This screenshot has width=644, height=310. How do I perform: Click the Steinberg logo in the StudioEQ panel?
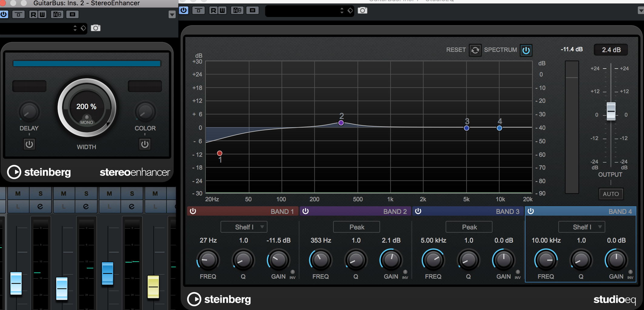point(219,299)
